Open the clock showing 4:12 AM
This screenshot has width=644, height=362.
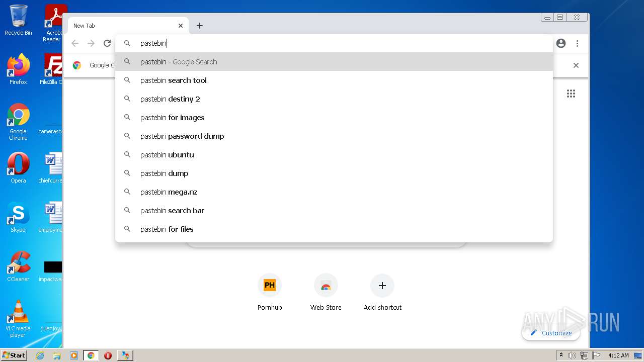click(618, 355)
